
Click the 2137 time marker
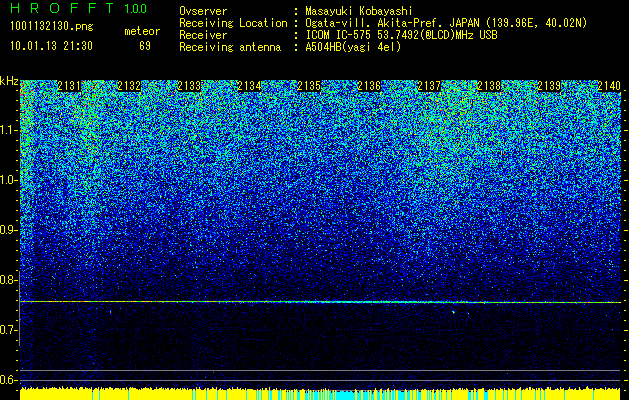pos(429,86)
